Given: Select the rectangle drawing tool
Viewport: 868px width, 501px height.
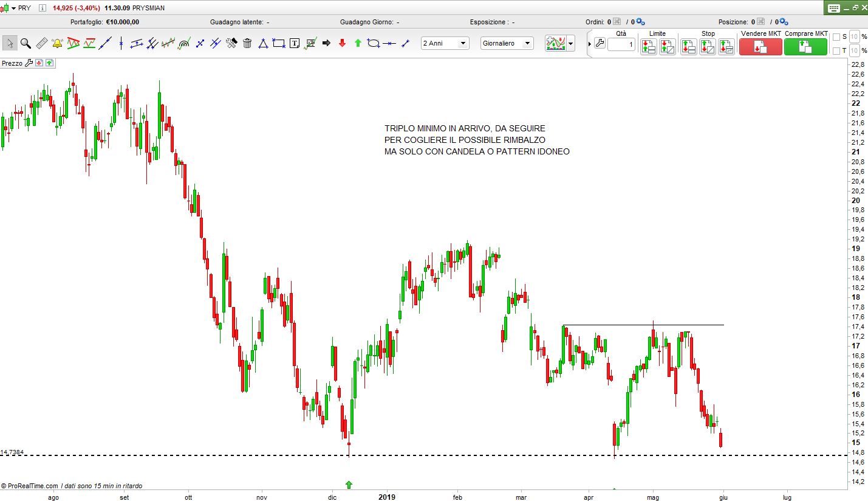Looking at the screenshot, I should tap(279, 43).
